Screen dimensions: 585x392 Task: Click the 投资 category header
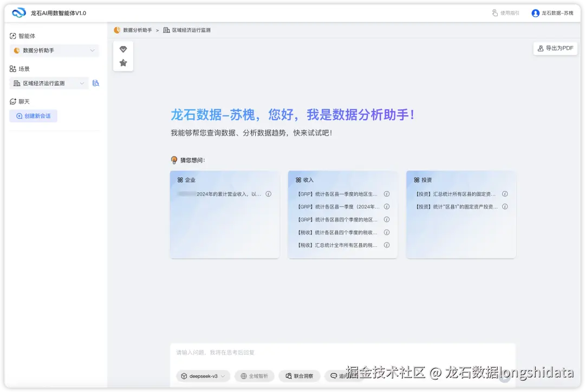(422, 180)
